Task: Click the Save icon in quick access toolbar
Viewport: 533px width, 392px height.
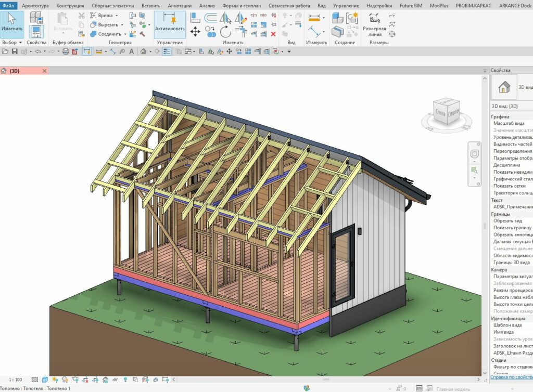Action: pos(15,51)
